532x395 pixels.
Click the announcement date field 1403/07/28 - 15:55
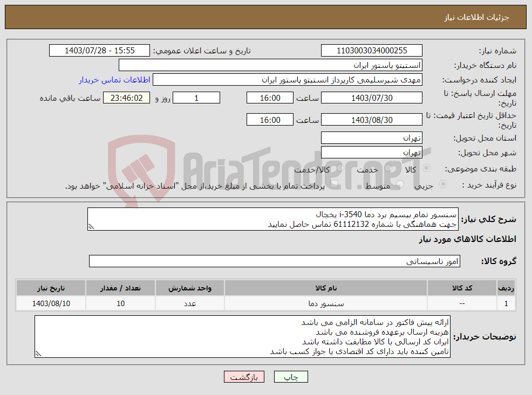99,51
